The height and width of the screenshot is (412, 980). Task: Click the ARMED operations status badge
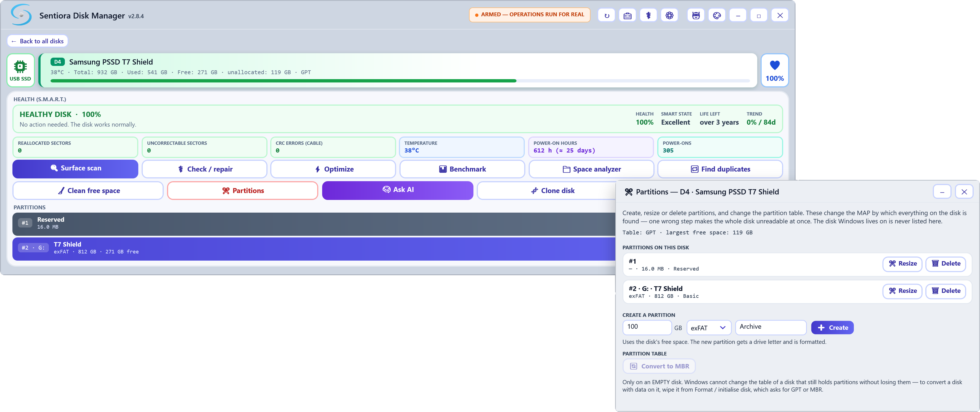[x=529, y=15]
